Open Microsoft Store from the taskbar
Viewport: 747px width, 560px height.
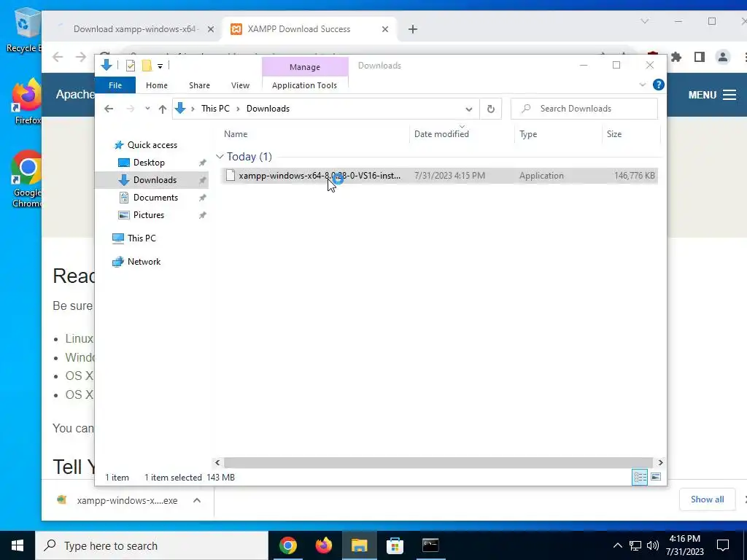coord(395,545)
